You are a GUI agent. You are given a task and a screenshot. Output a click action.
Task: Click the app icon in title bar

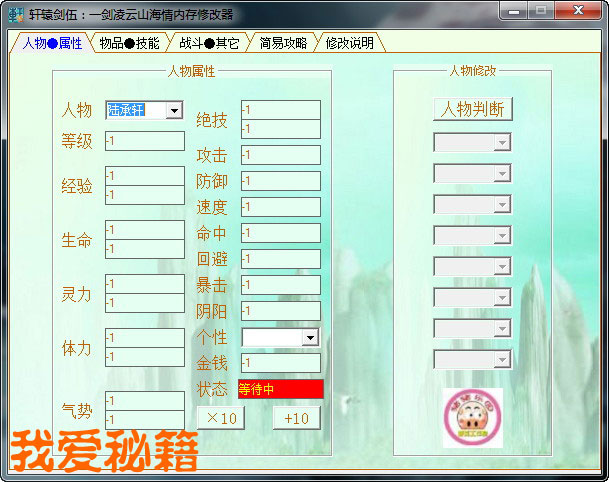16,14
